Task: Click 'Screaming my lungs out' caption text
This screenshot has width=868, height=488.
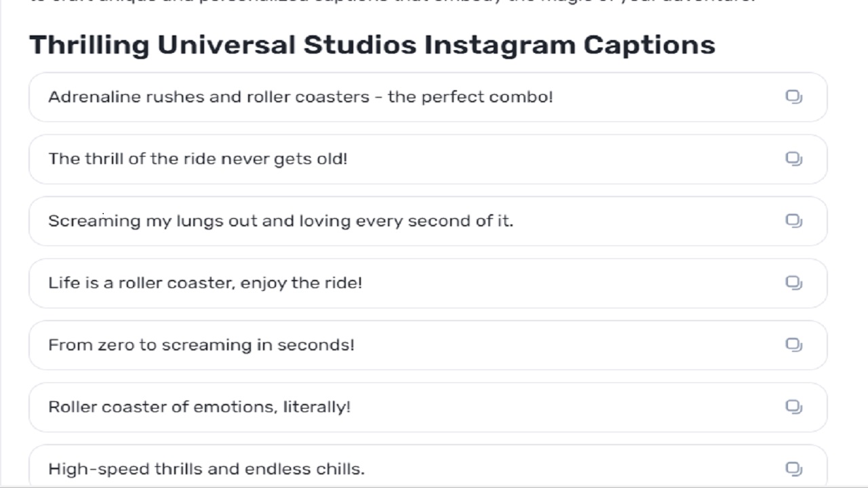Action: coord(280,221)
